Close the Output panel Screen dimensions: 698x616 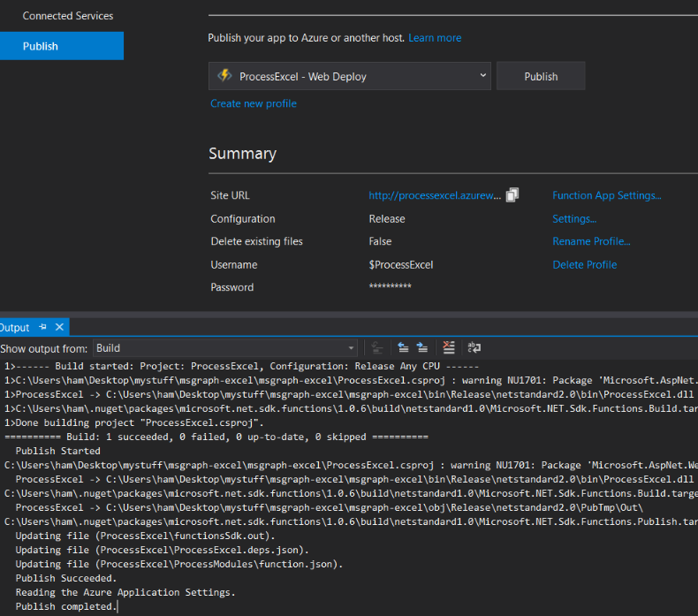[x=58, y=327]
